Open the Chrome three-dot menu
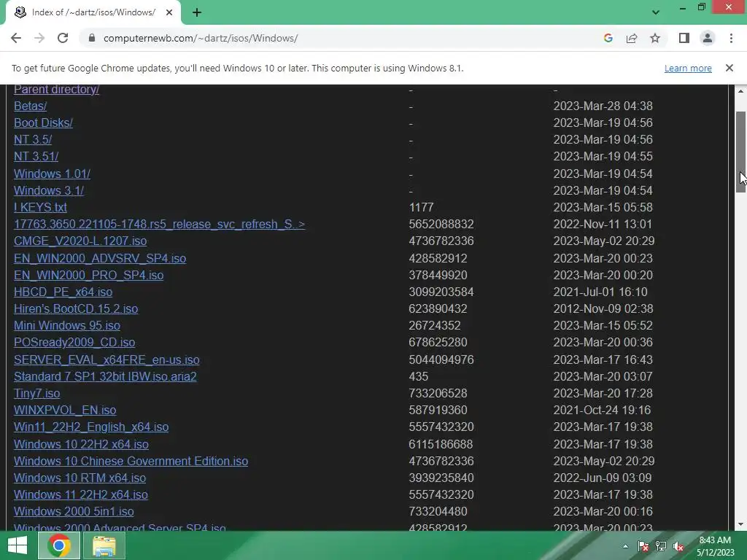The image size is (747, 560). (731, 38)
